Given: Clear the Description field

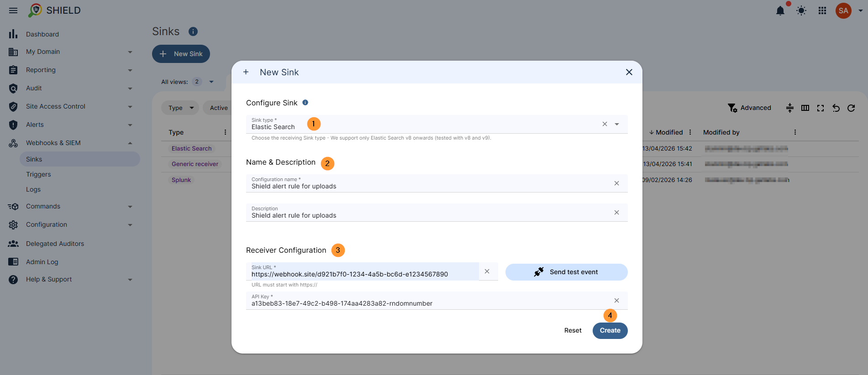Looking at the screenshot, I should 617,213.
